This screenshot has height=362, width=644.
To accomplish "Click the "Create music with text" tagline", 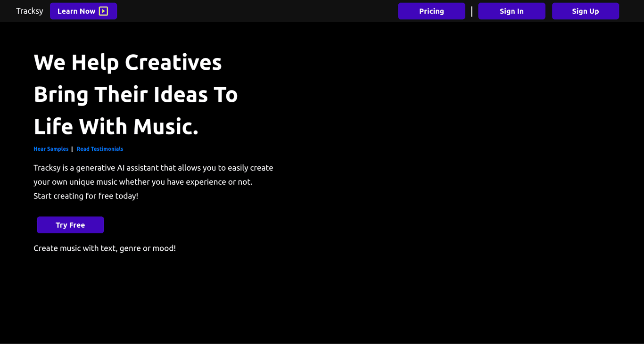I will coord(105,248).
